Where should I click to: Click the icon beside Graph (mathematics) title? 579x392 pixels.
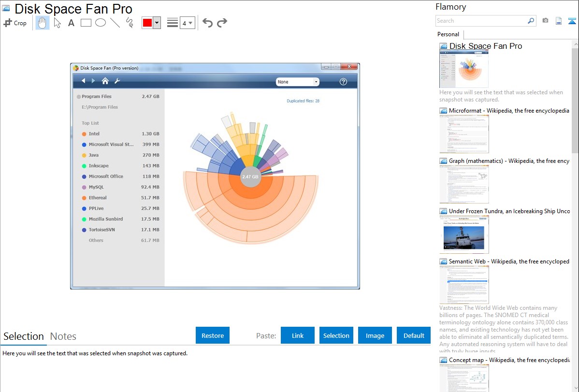pyautogui.click(x=443, y=161)
